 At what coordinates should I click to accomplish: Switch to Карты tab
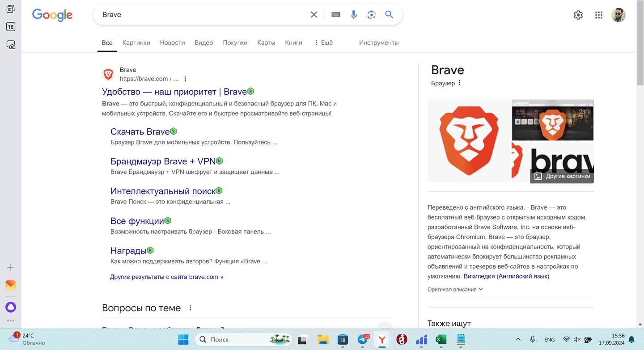point(266,43)
